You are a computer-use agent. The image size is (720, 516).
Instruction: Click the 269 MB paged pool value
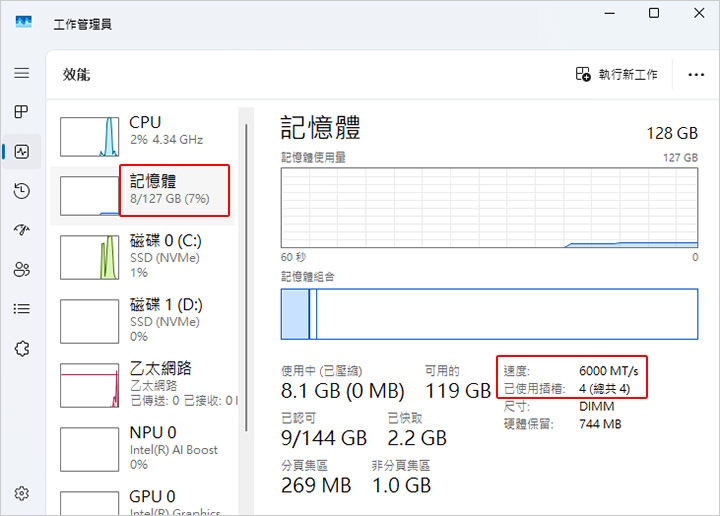316,485
